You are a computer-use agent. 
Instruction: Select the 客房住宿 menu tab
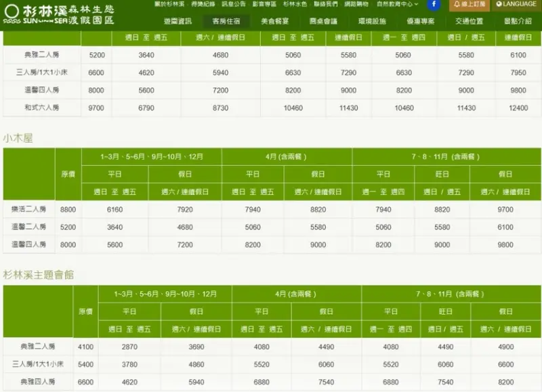226,21
